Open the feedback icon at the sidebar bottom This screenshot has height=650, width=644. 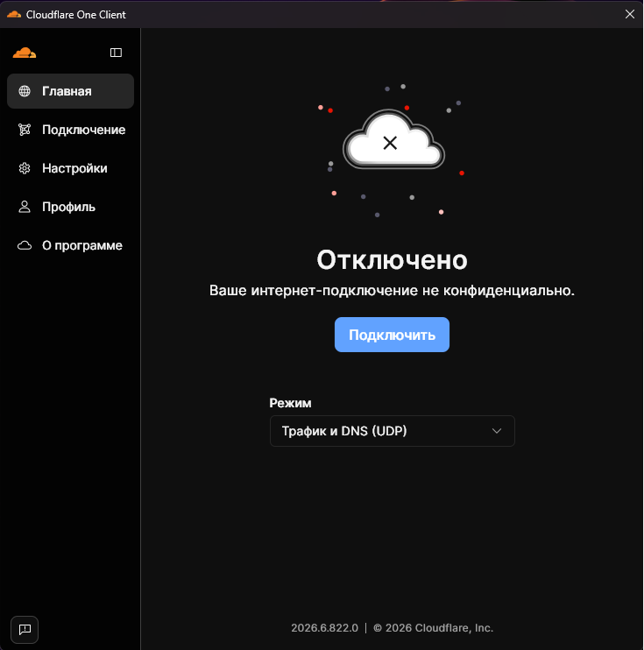[x=25, y=630]
